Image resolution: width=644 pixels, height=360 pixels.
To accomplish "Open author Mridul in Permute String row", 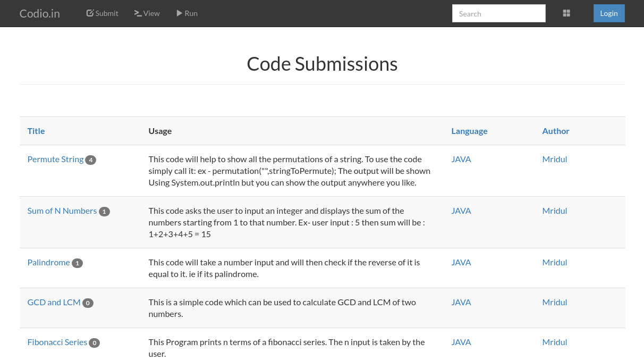I will [x=555, y=159].
